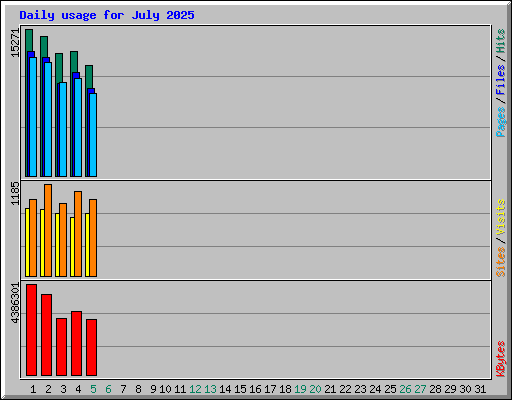Click day label 28 on the x-axis
Viewport: 512px width, 400px height.
point(435,389)
